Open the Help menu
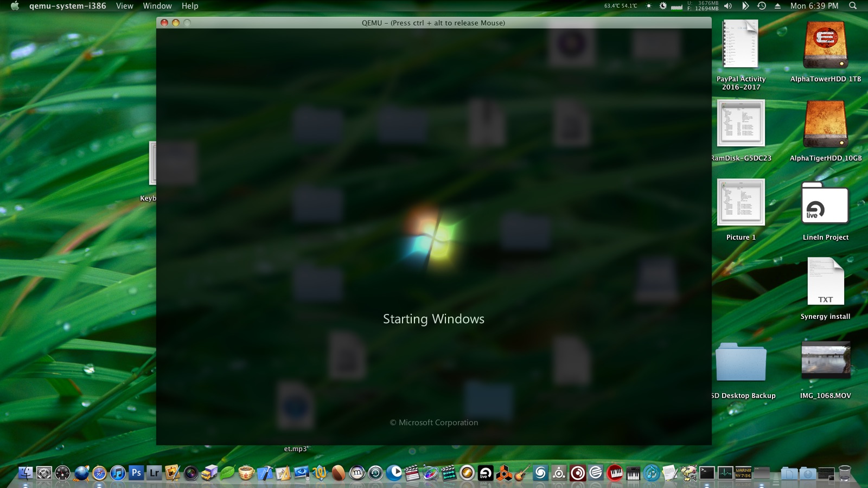This screenshot has height=488, width=868. click(190, 6)
